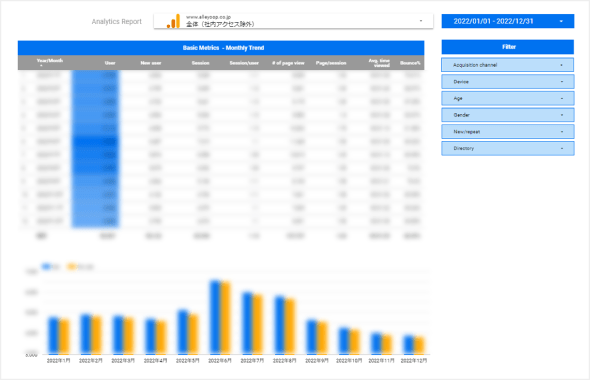The height and width of the screenshot is (380, 590).
Task: Click the Google Analytics bar chart icon
Action: (x=173, y=21)
